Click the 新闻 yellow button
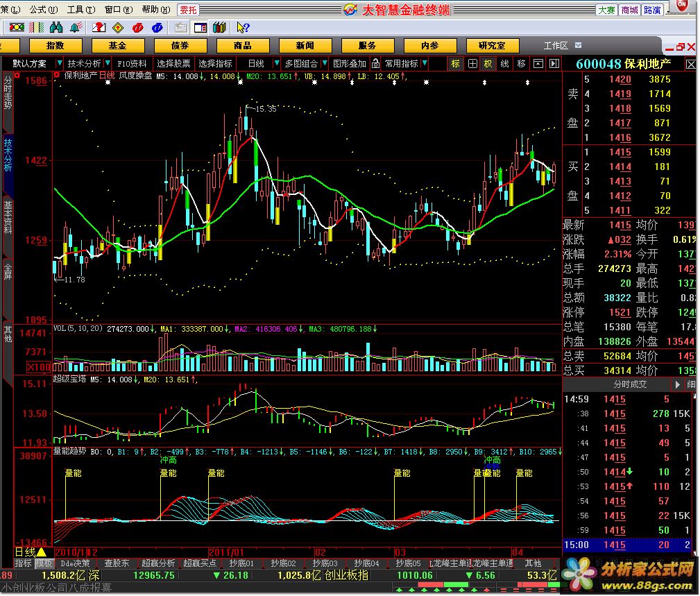The image size is (700, 596). pos(305,46)
